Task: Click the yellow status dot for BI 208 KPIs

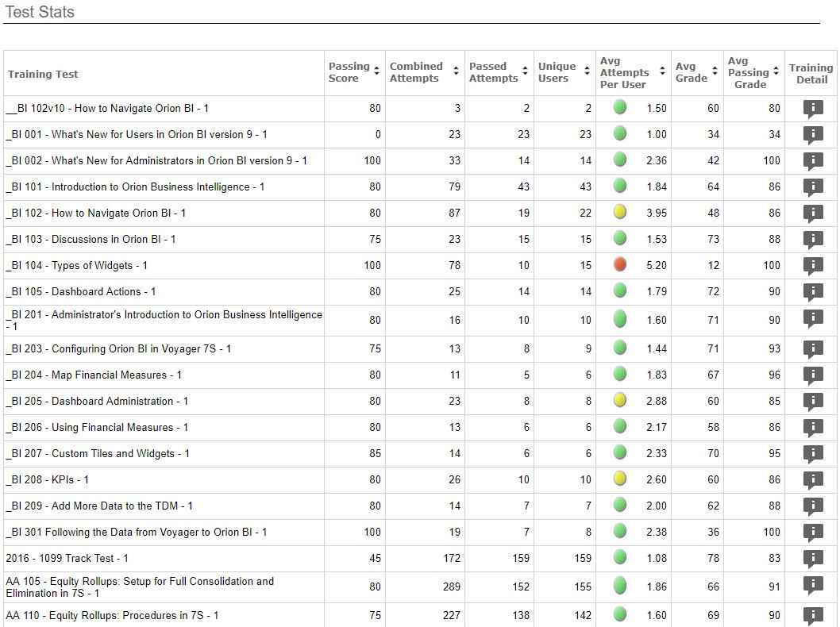Action: pos(620,479)
